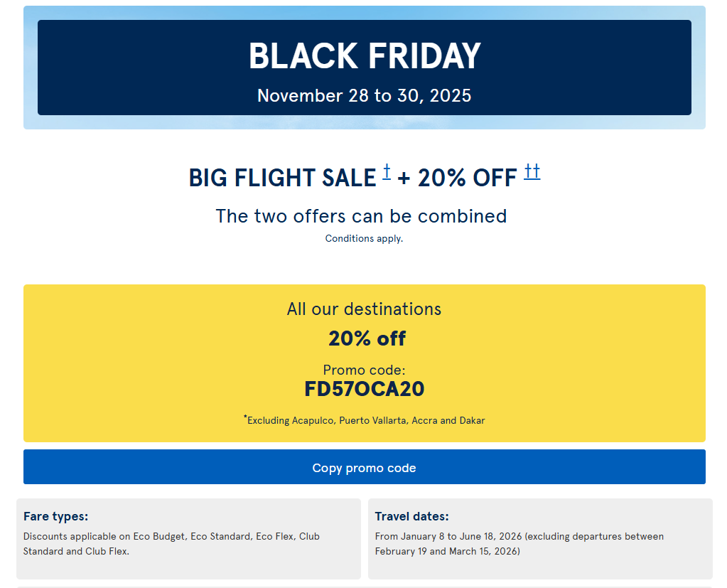Click the Conditions apply note
The width and height of the screenshot is (727, 588).
364,238
